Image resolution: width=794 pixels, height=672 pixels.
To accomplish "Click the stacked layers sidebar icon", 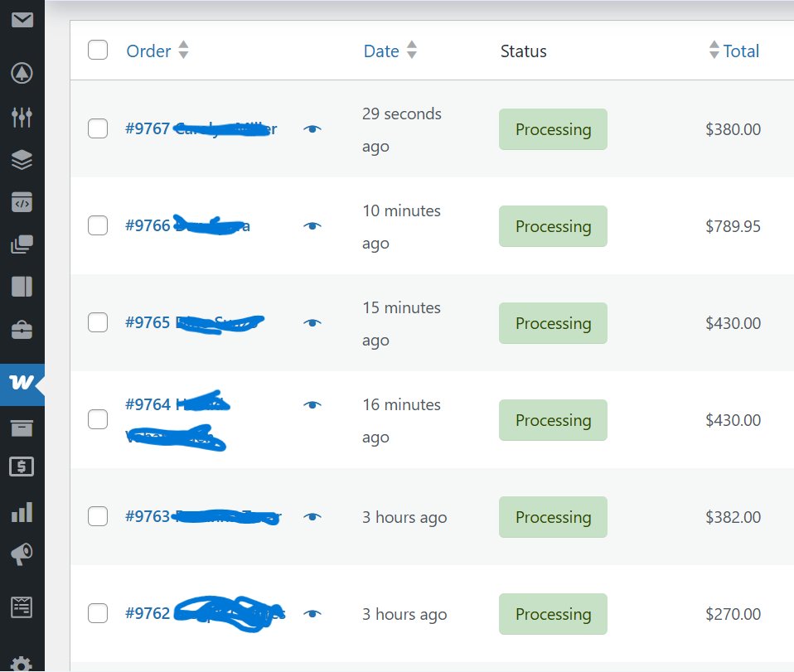I will click(22, 160).
